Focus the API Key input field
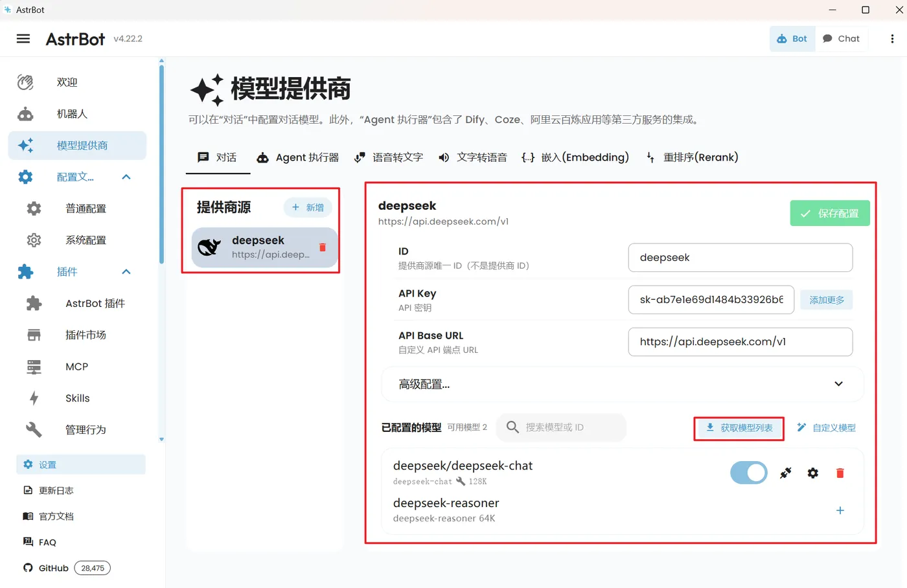Viewport: 907px width, 588px height. click(x=711, y=300)
